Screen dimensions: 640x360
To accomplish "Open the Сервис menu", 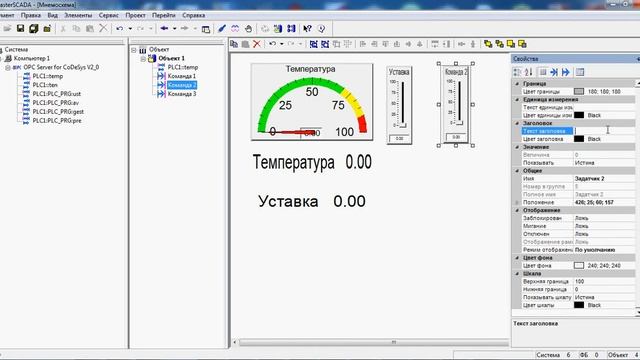I will (109, 15).
